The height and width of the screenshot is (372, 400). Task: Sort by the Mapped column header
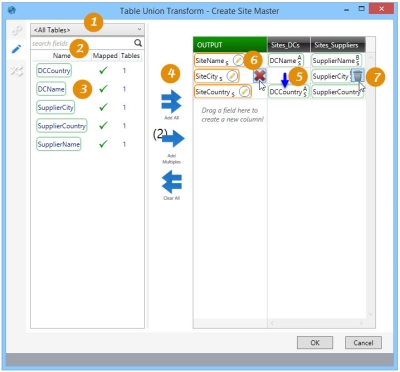[105, 56]
